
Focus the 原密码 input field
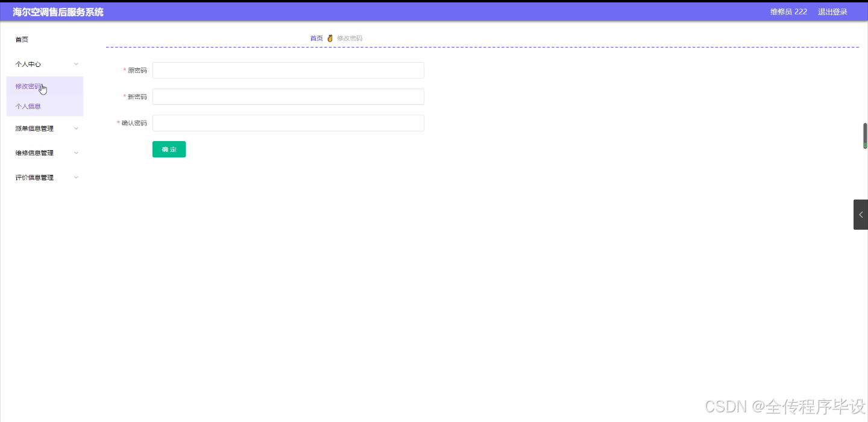288,70
